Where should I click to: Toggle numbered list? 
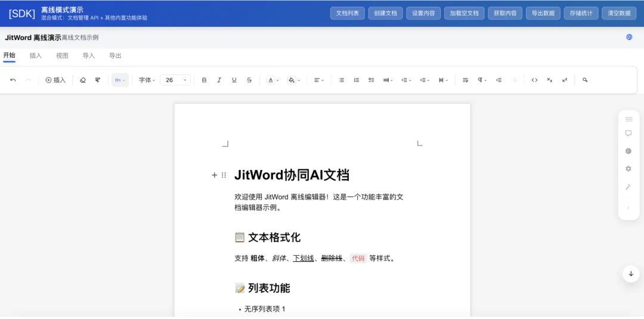(356, 80)
